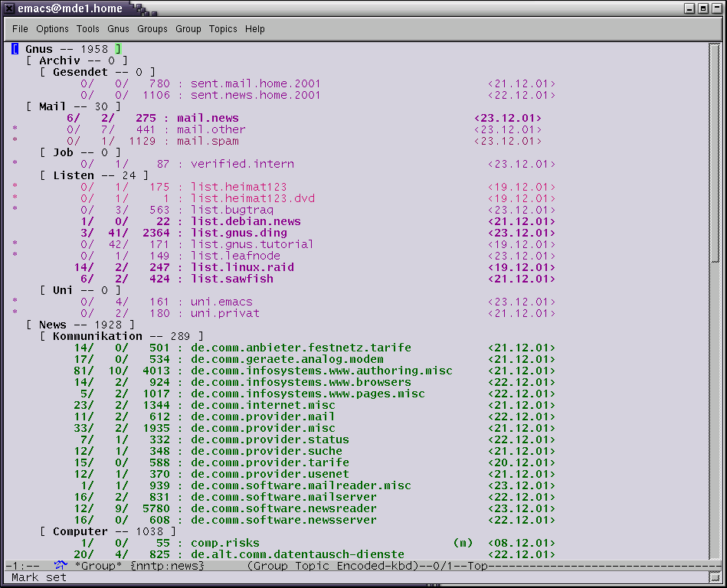Viewport: 727px width, 588px height.
Task: Select the list.gnus.ding group
Action: click(239, 233)
